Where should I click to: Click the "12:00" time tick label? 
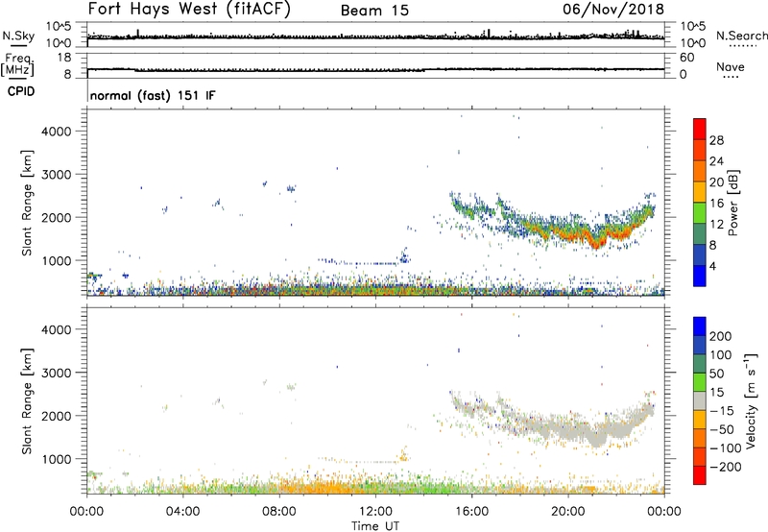click(x=375, y=512)
